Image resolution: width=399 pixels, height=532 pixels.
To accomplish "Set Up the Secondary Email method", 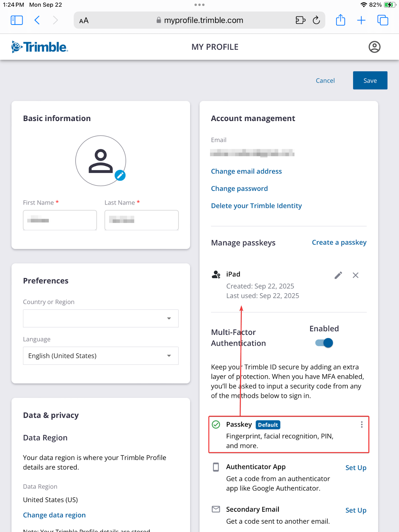I will pyautogui.click(x=356, y=510).
